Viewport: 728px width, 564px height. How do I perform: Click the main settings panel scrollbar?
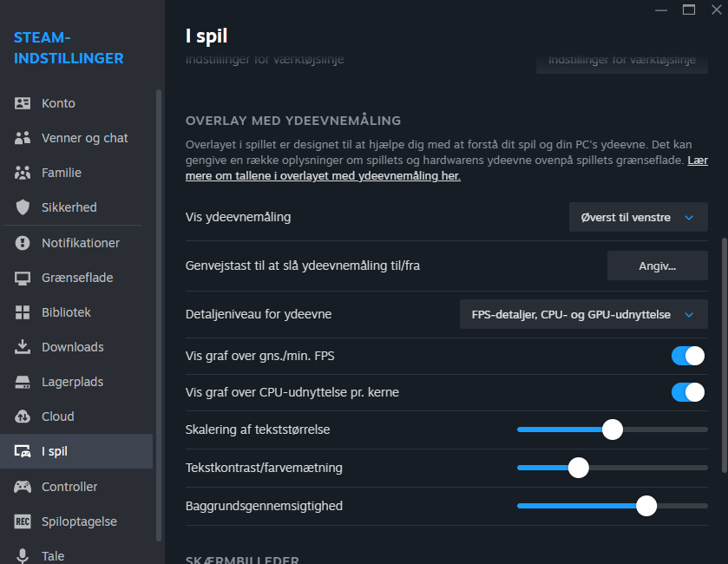(x=724, y=356)
